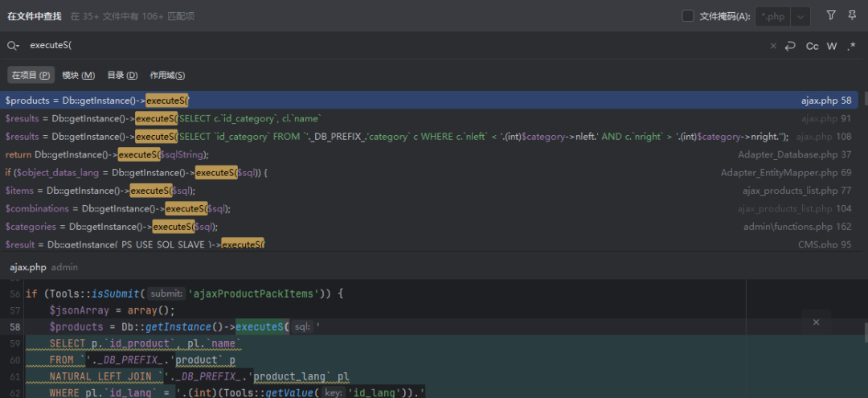Select the admin\functions.php 162 result
The height and width of the screenshot is (398, 868).
pyautogui.click(x=429, y=227)
